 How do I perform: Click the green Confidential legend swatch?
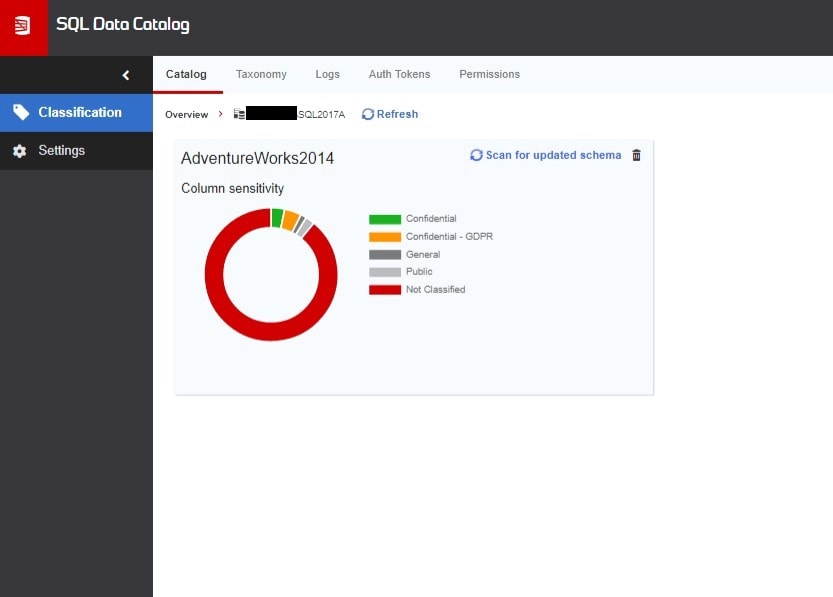pos(385,219)
